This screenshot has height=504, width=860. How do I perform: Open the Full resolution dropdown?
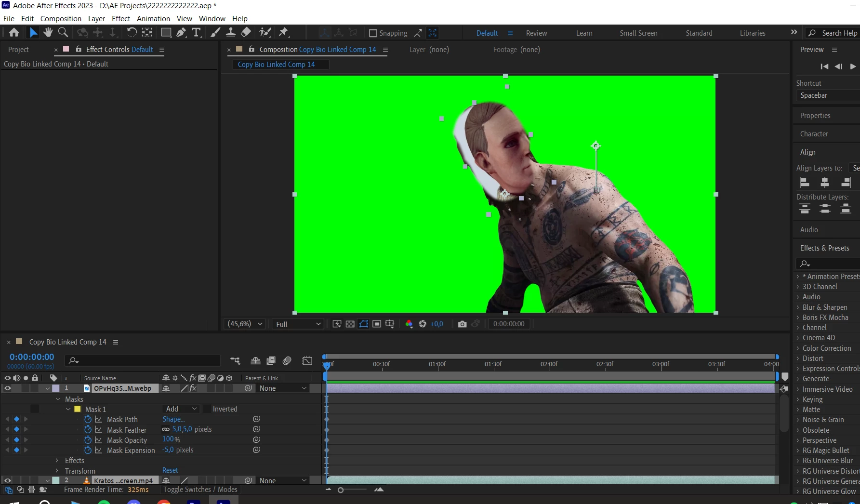298,324
